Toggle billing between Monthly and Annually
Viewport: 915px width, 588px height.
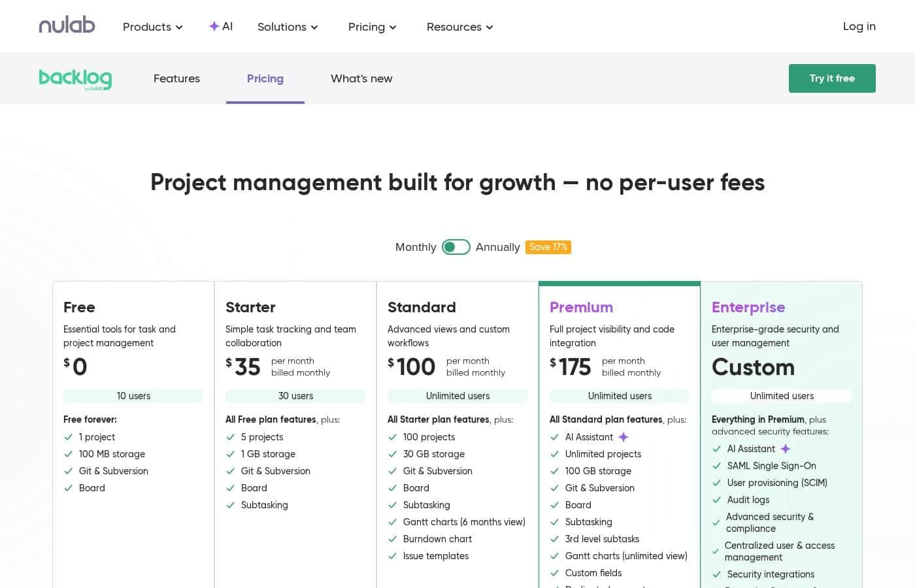[x=456, y=247]
